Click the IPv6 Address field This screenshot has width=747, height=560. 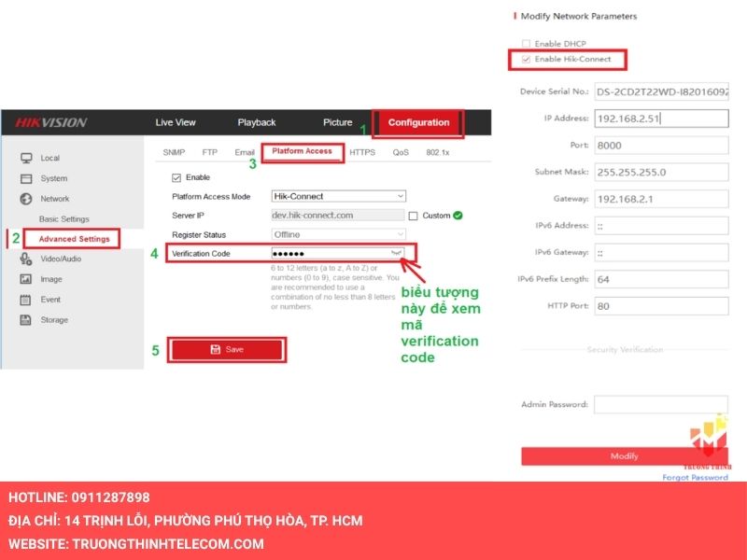(x=661, y=226)
